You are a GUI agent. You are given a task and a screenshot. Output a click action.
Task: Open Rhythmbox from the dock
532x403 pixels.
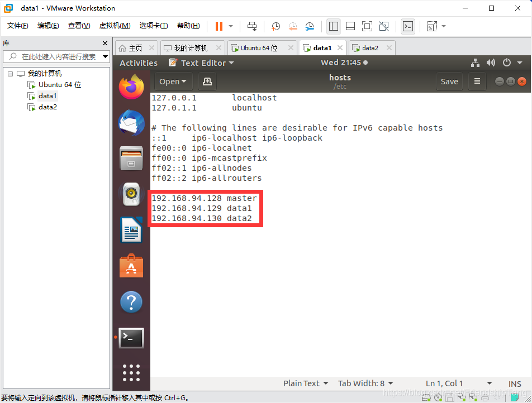tap(131, 194)
